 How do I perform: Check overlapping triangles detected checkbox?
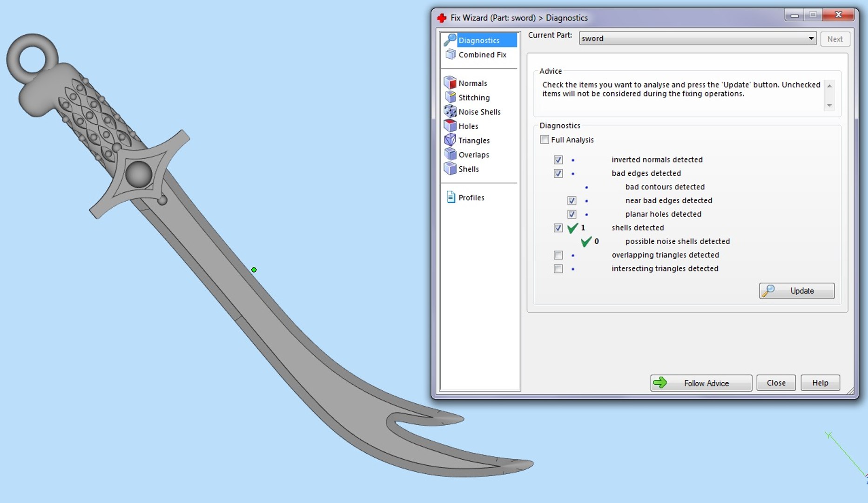(x=558, y=255)
